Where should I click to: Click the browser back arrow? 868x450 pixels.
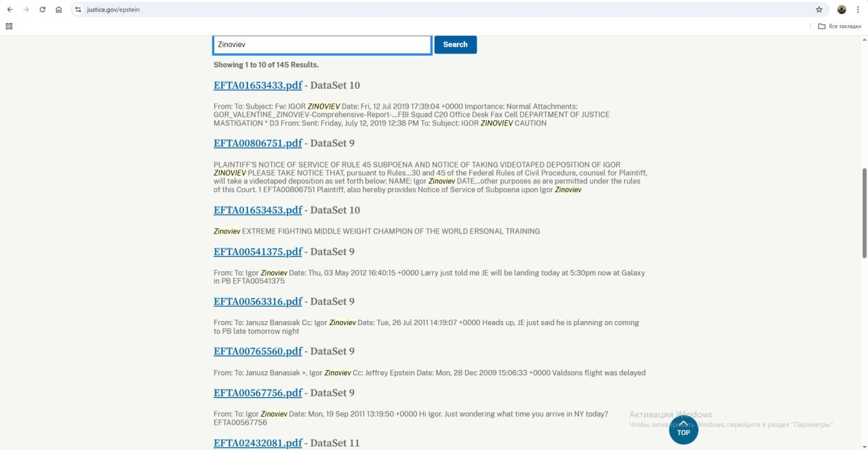(9, 10)
